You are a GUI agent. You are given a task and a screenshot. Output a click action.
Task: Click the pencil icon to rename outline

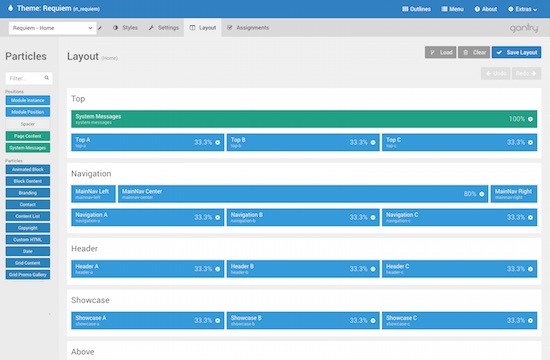pyautogui.click(x=100, y=28)
